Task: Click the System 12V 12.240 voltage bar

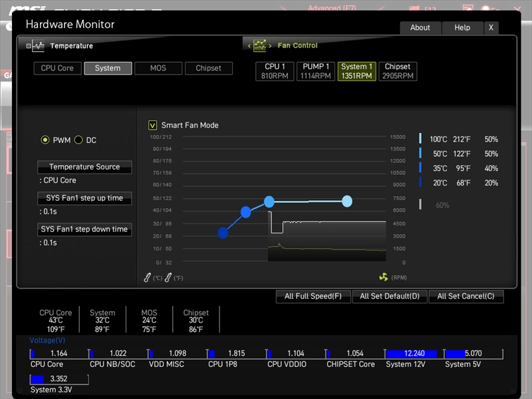Action: point(414,354)
